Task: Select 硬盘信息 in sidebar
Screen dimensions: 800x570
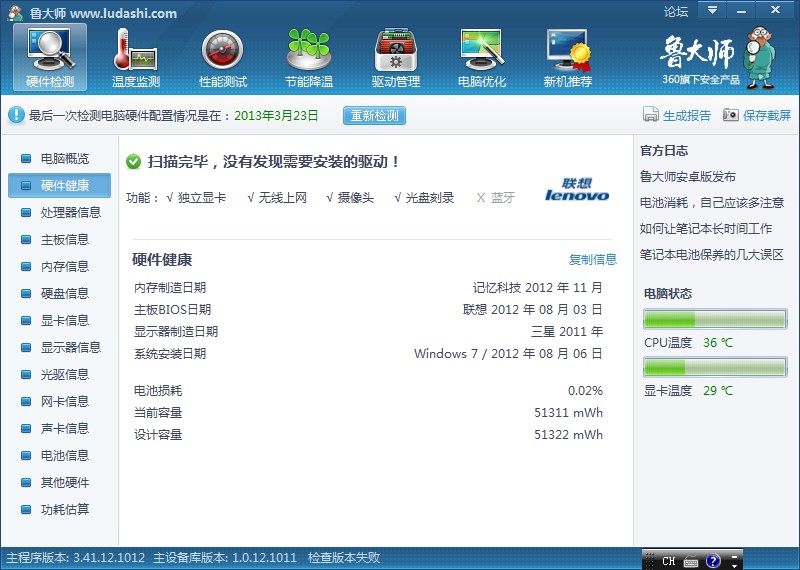Action: coord(59,293)
